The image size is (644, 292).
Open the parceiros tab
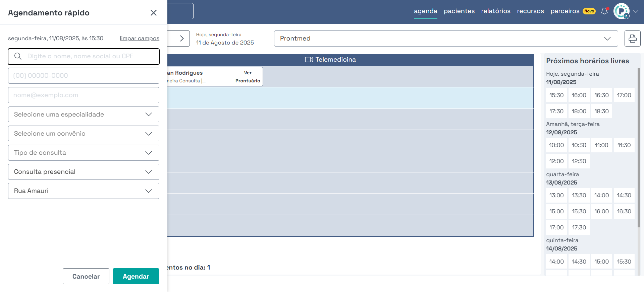click(x=565, y=11)
